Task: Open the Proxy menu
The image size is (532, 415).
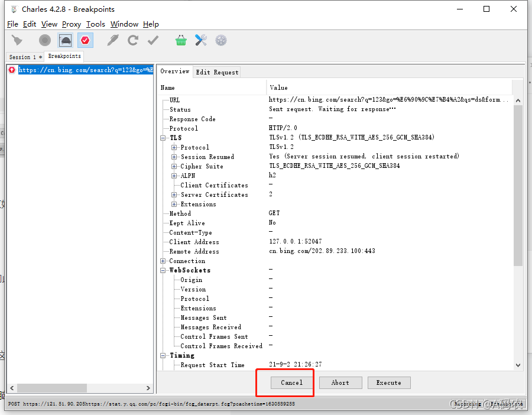Action: [x=72, y=24]
